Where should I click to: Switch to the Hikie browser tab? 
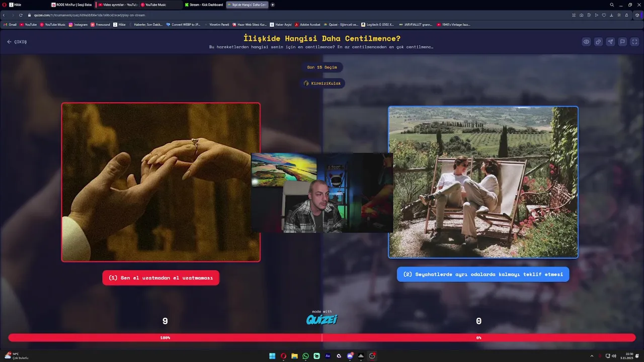(28, 5)
